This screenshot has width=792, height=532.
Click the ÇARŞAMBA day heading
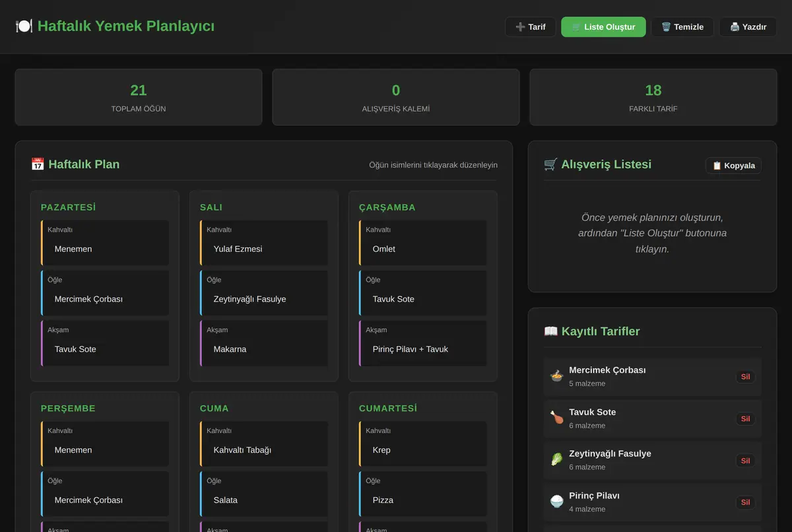pyautogui.click(x=387, y=207)
